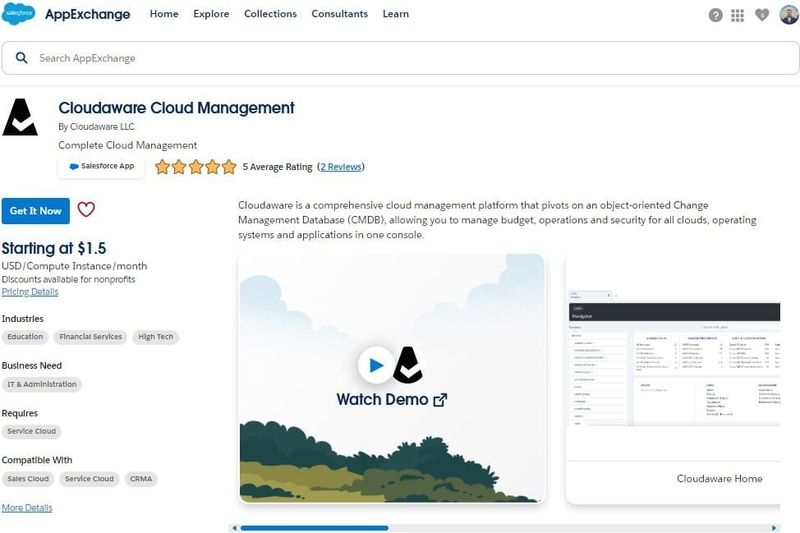Open the Collections menu
This screenshot has width=800, height=533.
click(270, 14)
